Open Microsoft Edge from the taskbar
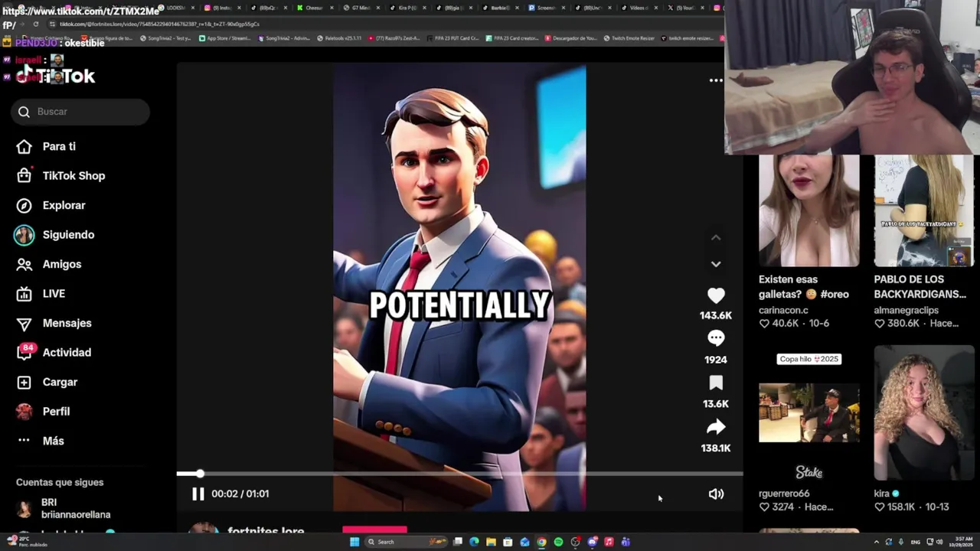This screenshot has height=551, width=980. (474, 542)
